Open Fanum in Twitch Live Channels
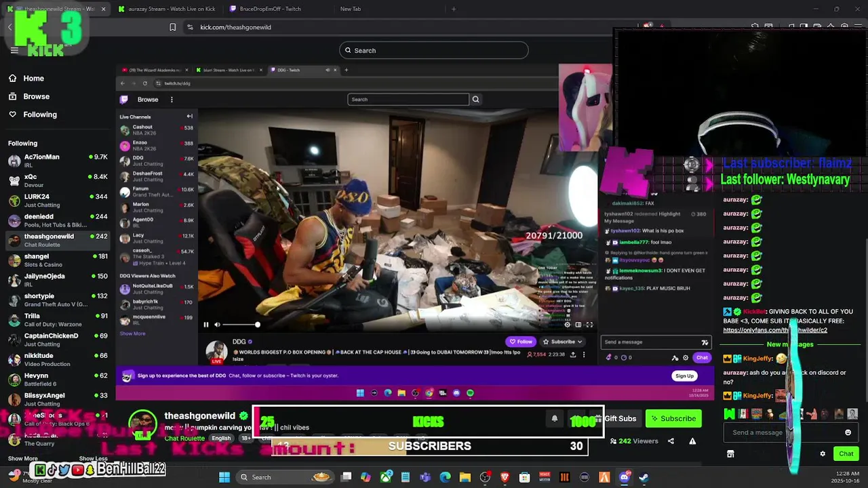The width and height of the screenshot is (868, 488). pyautogui.click(x=157, y=192)
